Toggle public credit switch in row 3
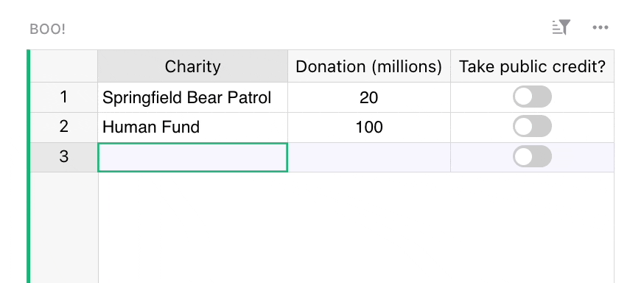This screenshot has width=644, height=283. 532,156
